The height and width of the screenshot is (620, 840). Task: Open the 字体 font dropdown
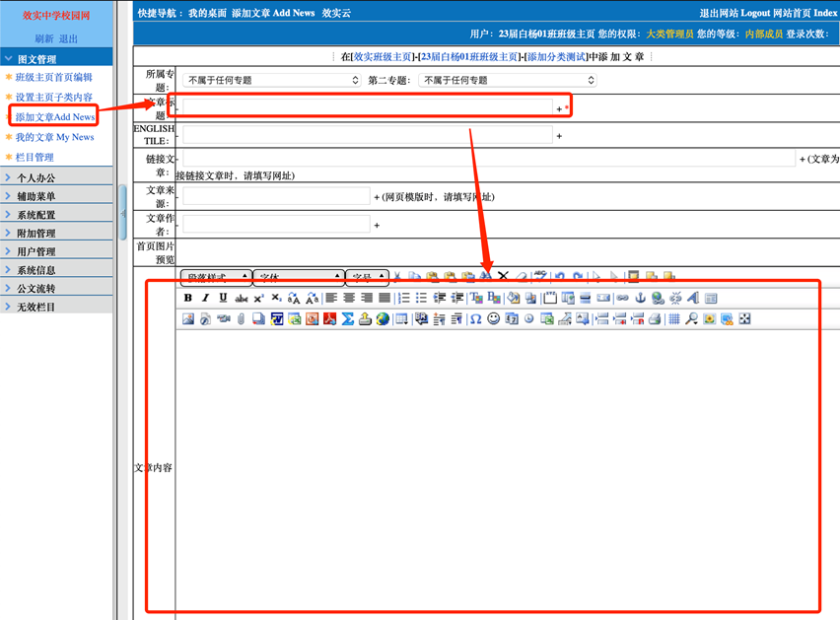coord(299,278)
